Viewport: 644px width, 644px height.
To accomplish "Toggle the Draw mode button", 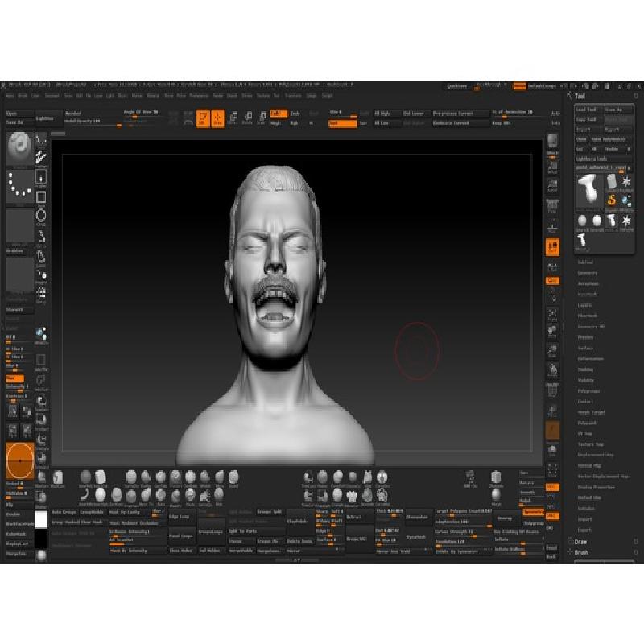I will click(217, 118).
